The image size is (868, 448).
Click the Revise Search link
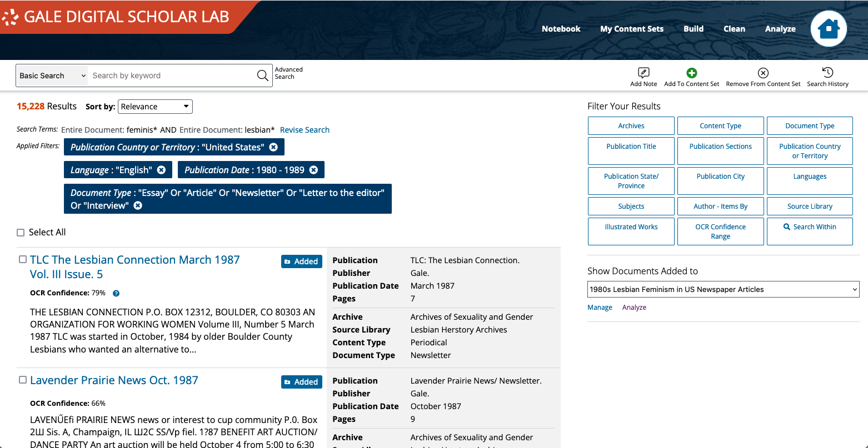[305, 130]
